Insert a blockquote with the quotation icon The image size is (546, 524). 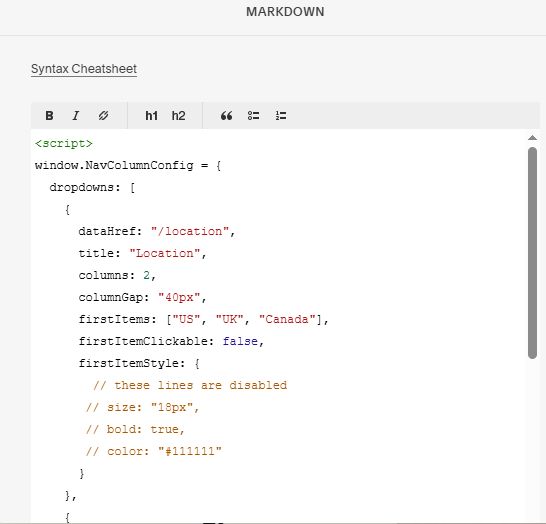226,116
